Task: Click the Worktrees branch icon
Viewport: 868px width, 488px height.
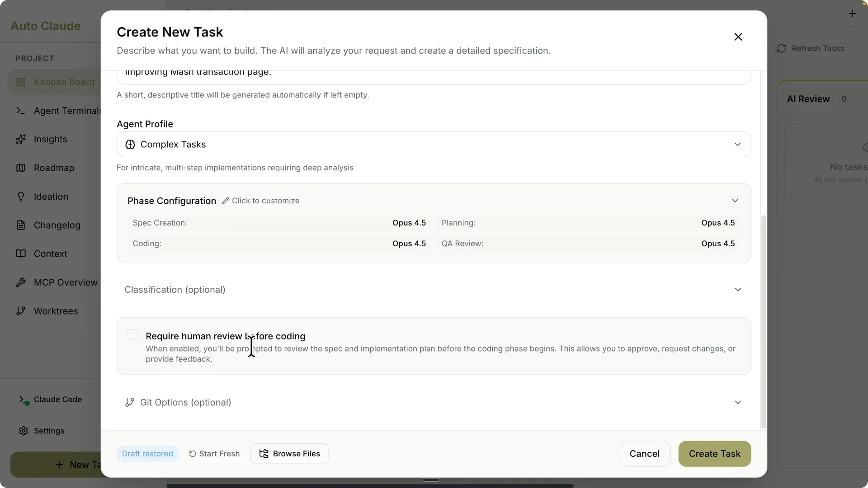Action: pos(21,311)
